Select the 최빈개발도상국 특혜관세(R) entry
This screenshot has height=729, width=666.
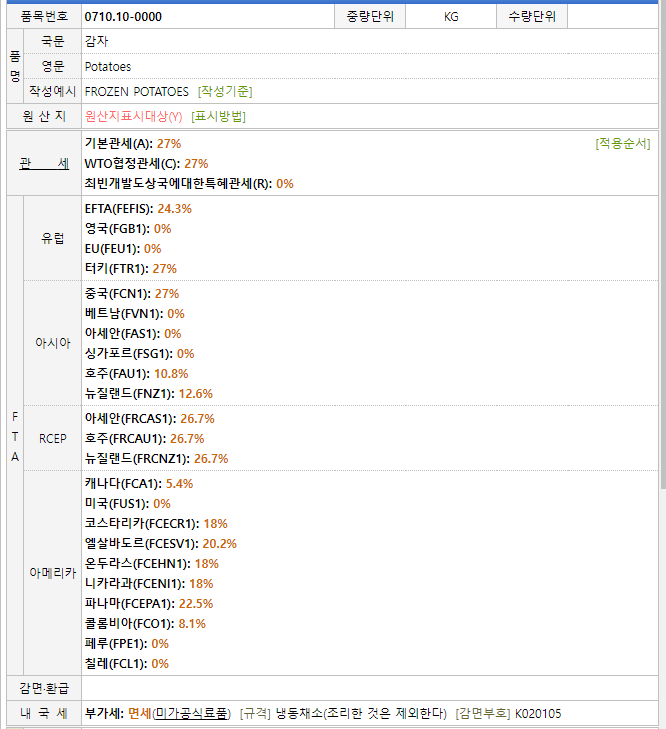coord(189,184)
